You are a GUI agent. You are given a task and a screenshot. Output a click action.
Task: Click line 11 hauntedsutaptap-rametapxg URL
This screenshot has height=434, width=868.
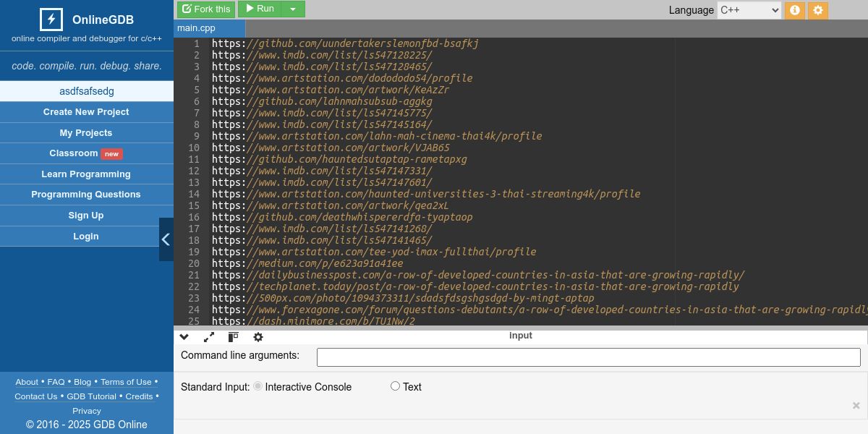coord(339,159)
